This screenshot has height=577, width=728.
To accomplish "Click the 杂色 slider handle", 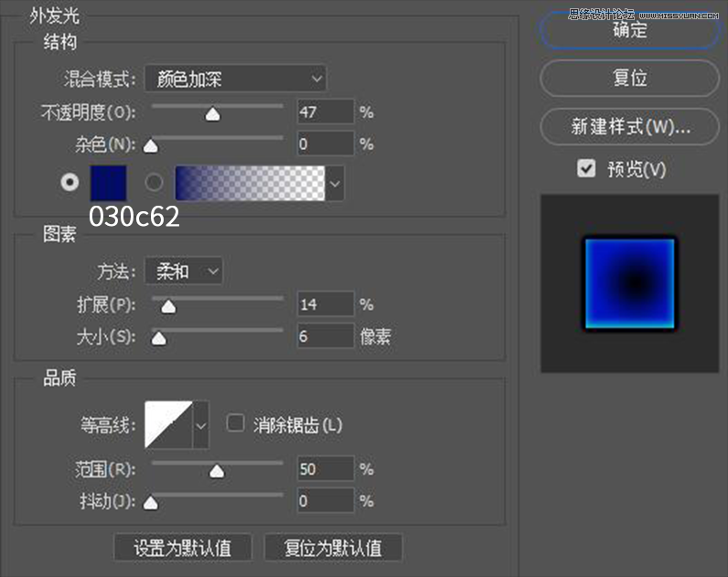I will coord(150,146).
